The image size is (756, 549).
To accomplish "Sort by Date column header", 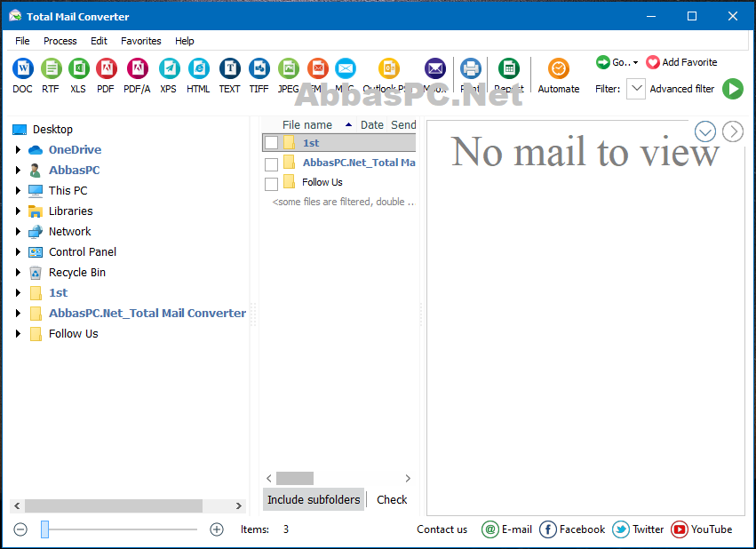I will pos(371,125).
